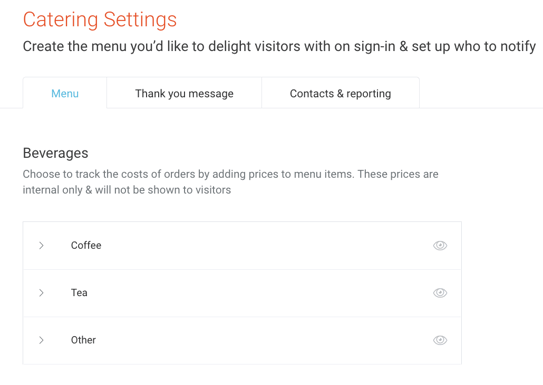The image size is (543, 385).
Task: Click the 'internal only' description line
Action: tap(127, 190)
